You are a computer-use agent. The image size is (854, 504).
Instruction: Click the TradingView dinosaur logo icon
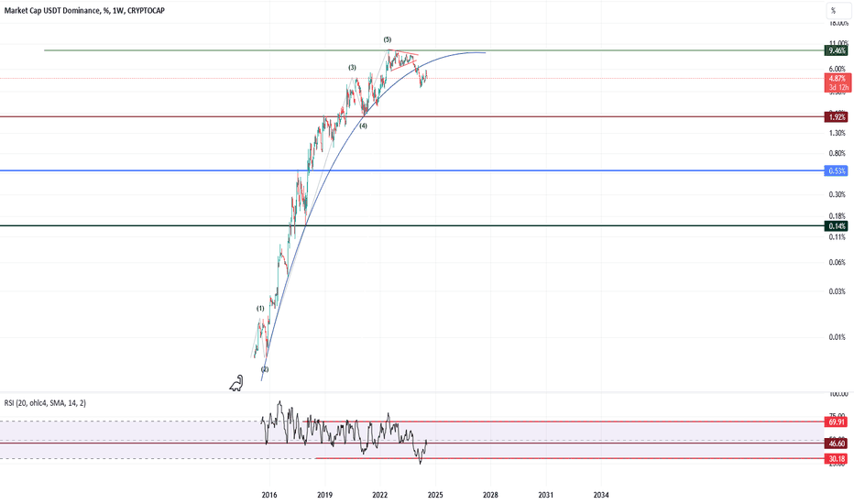point(236,384)
